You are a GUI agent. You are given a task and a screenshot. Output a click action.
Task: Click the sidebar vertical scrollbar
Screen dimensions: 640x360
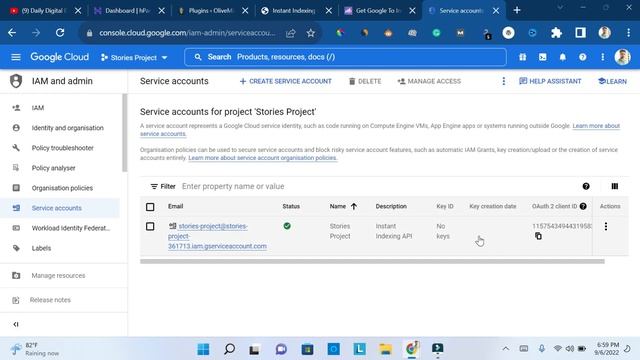124,133
